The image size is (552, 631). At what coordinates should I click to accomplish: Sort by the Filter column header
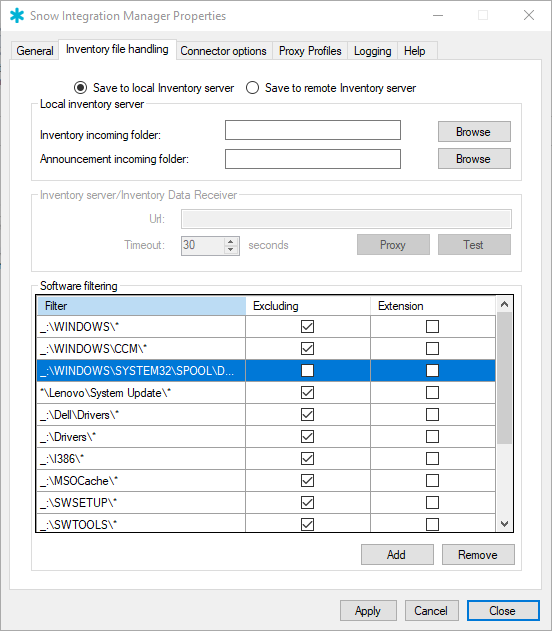tap(141, 306)
